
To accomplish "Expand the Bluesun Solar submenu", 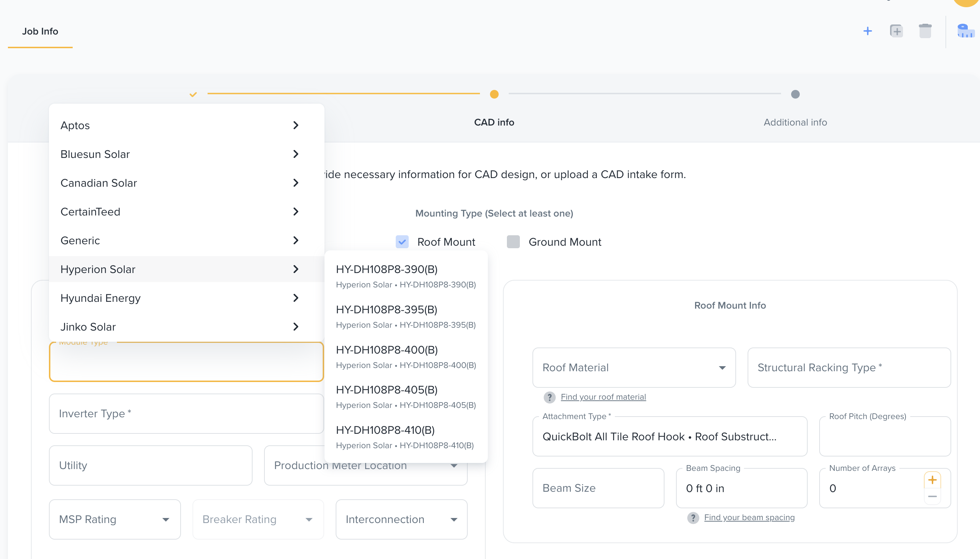I will point(187,154).
